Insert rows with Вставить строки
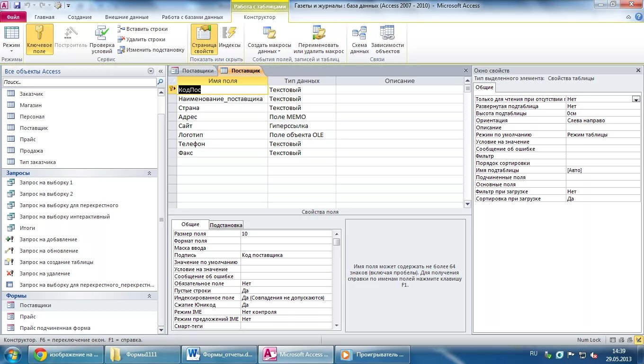The height and width of the screenshot is (364, 644). [143, 29]
